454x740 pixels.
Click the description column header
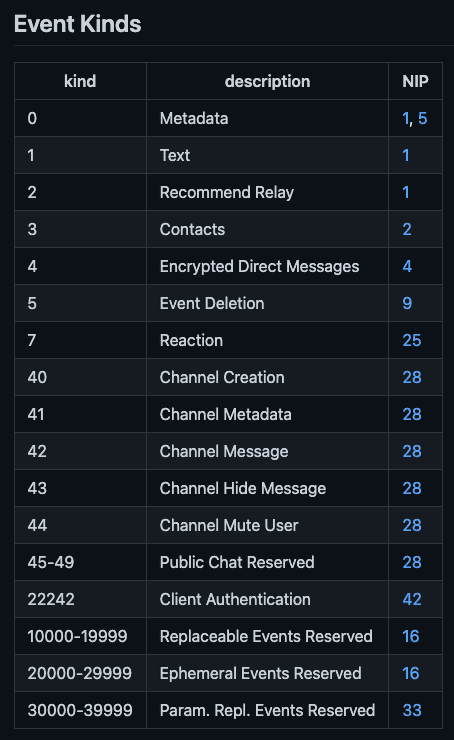268,81
